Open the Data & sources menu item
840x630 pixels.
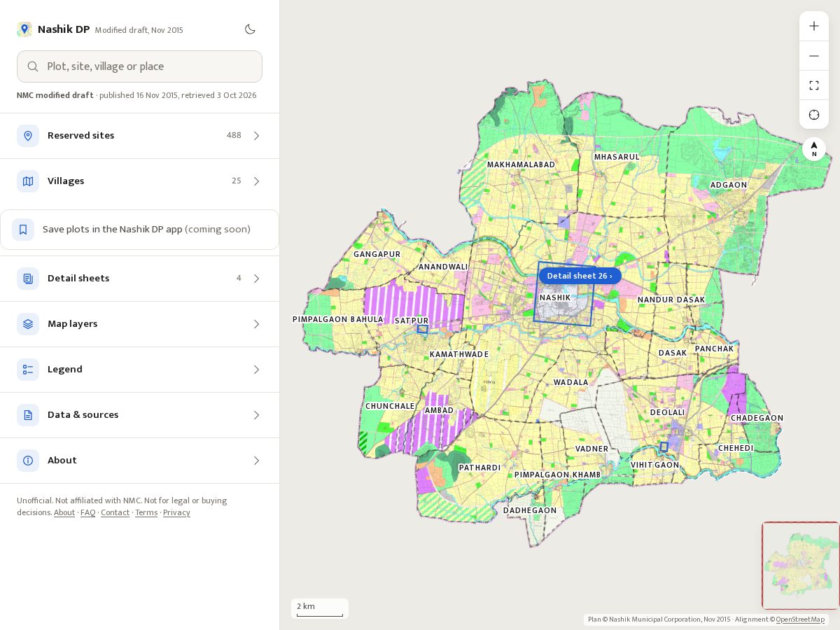click(139, 415)
